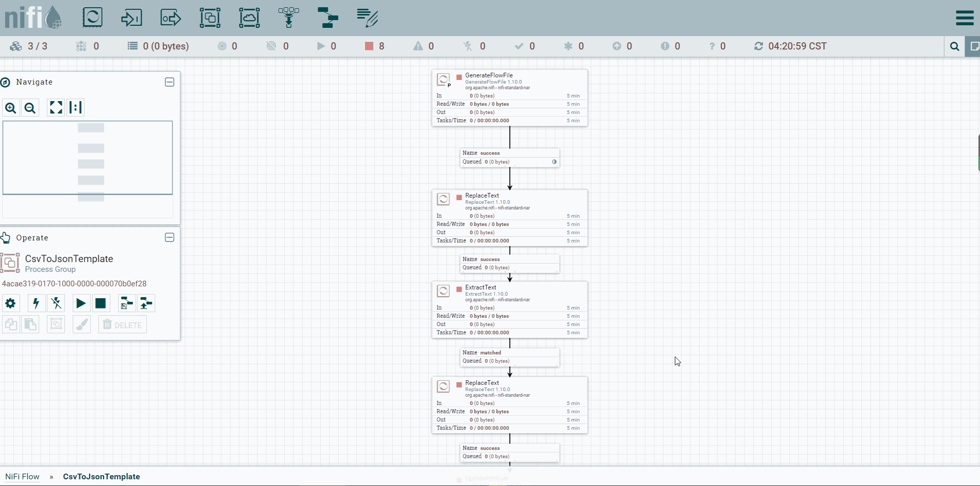The image size is (980, 486).
Task: Go to NiFi Flow breadcrumb link
Action: click(22, 477)
